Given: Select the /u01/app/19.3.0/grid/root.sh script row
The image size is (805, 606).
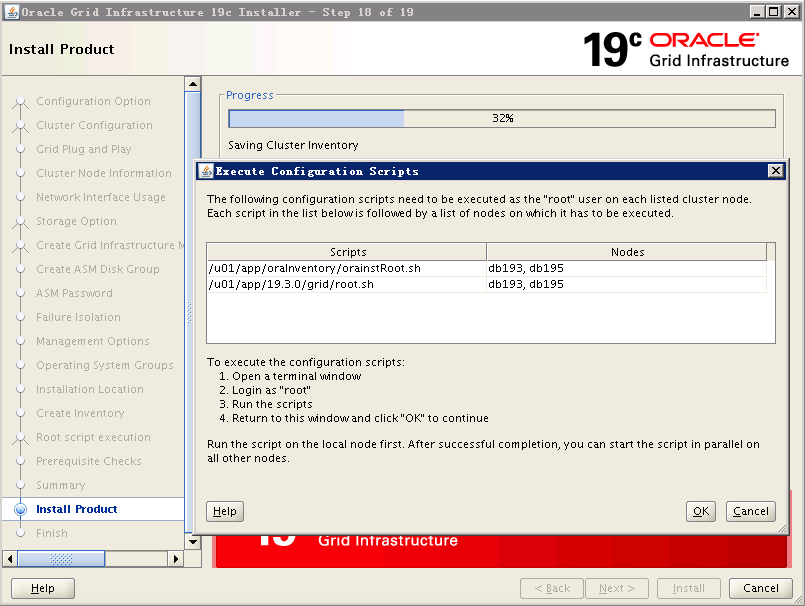Looking at the screenshot, I should click(486, 284).
